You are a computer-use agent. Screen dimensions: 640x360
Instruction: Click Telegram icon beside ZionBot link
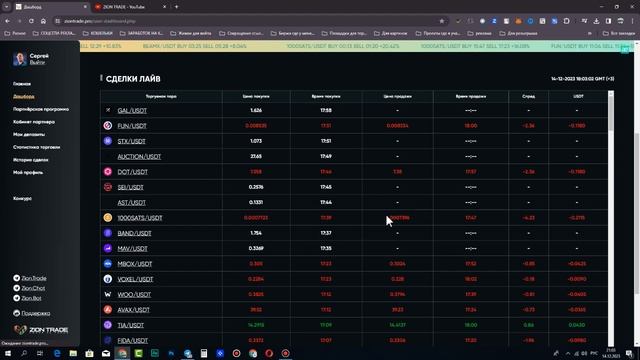coord(16,298)
